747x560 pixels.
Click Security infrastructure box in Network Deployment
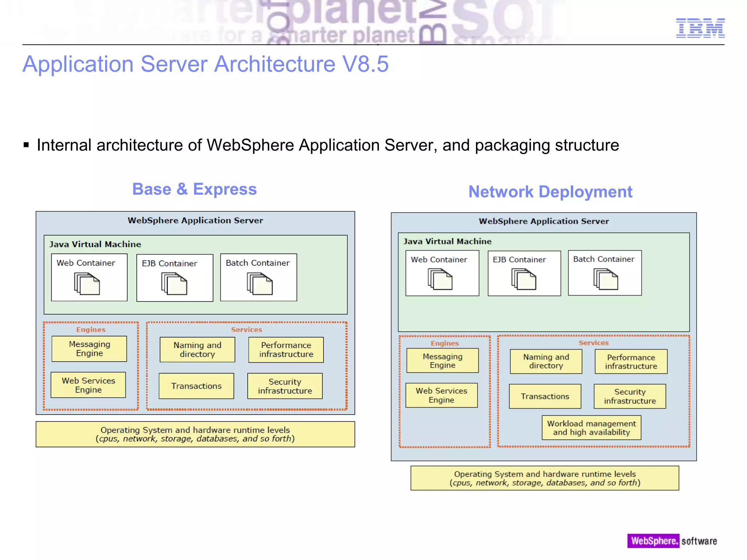[630, 396]
